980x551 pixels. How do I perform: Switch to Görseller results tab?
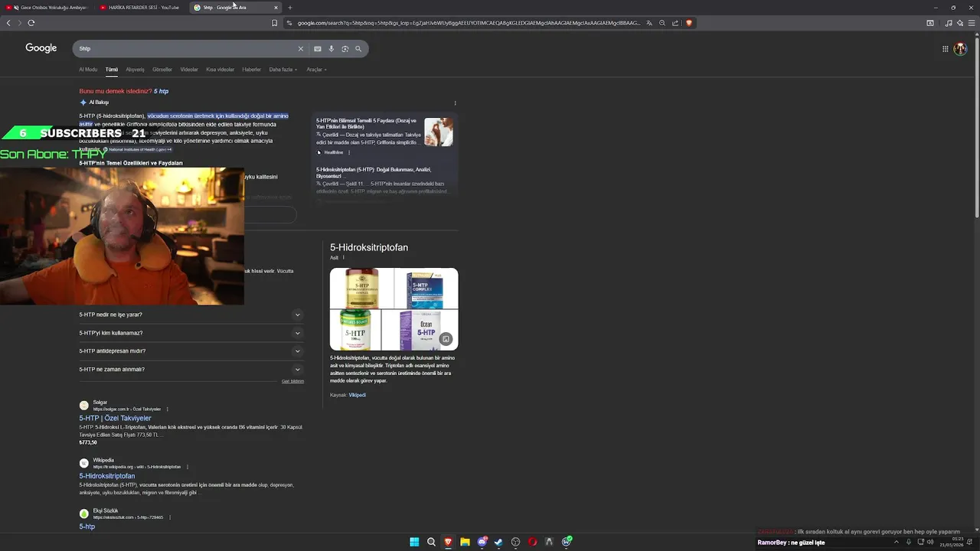pyautogui.click(x=162, y=70)
